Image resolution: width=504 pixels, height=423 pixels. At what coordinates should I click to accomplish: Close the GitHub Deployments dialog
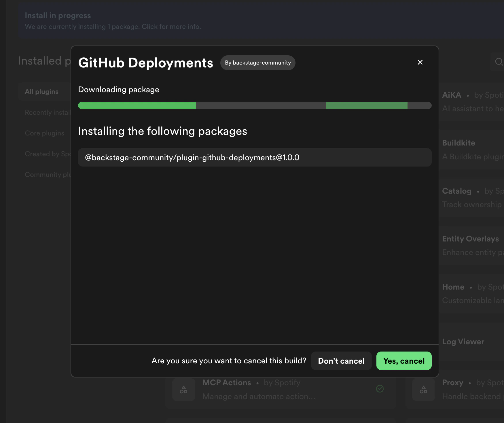pos(420,62)
